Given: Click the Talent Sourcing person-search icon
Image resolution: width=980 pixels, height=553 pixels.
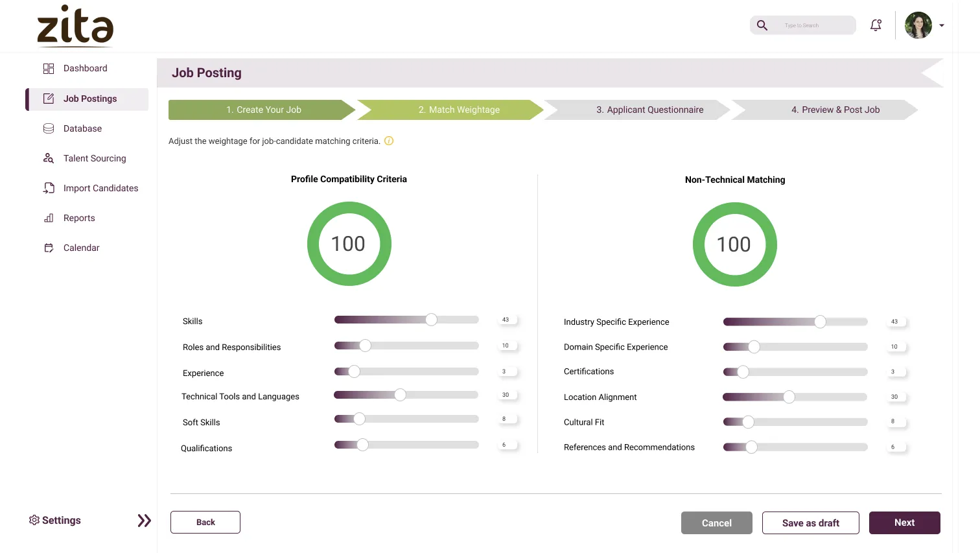Looking at the screenshot, I should (x=49, y=158).
